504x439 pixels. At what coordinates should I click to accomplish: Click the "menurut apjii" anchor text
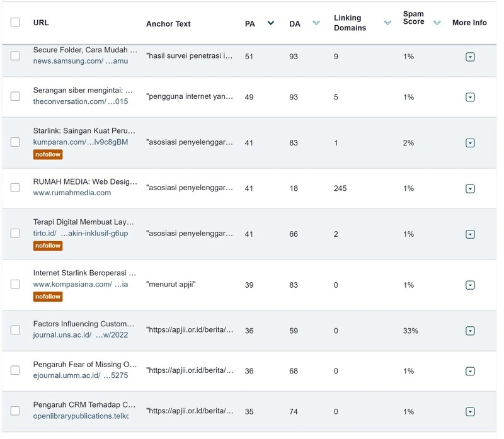tap(171, 285)
